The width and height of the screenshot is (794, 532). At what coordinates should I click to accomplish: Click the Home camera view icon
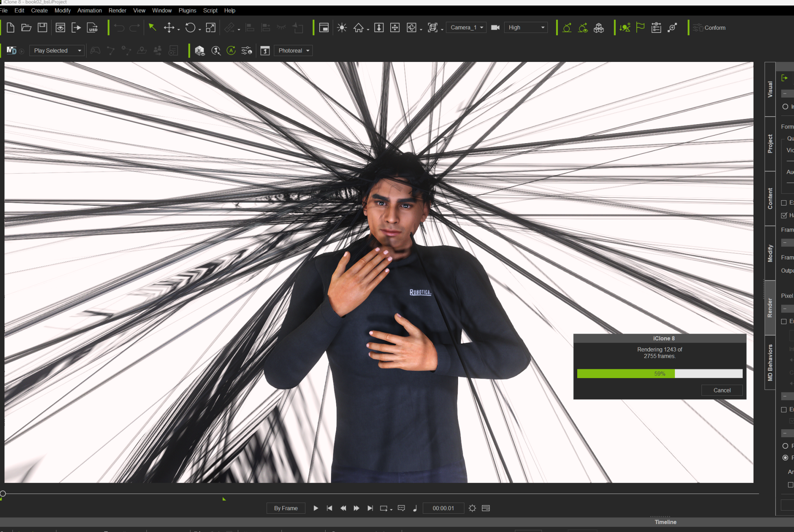[358, 28]
